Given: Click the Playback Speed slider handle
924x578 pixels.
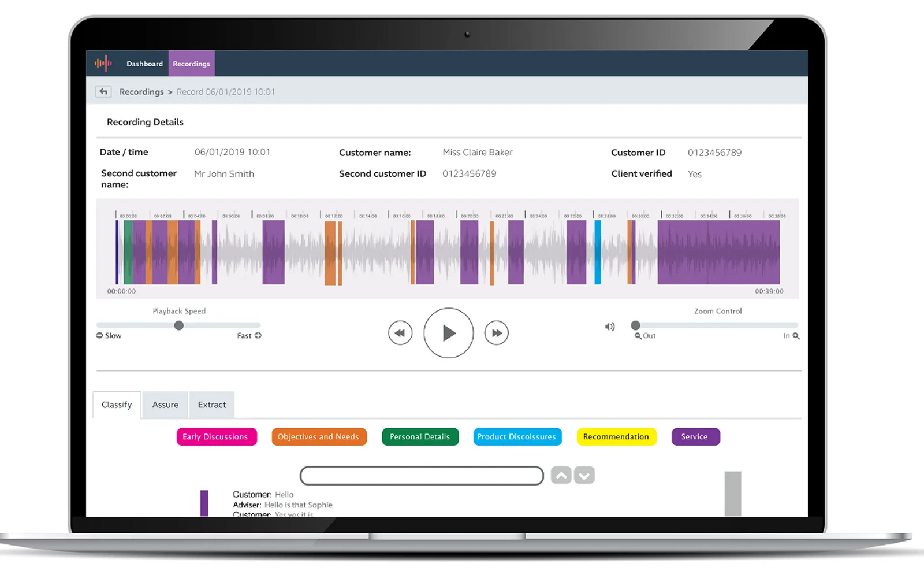Looking at the screenshot, I should click(x=179, y=325).
